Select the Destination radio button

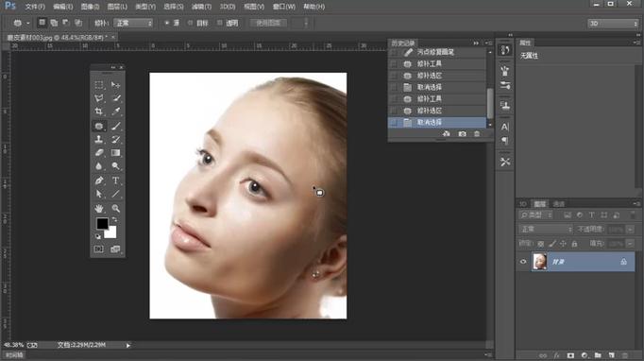tap(190, 23)
